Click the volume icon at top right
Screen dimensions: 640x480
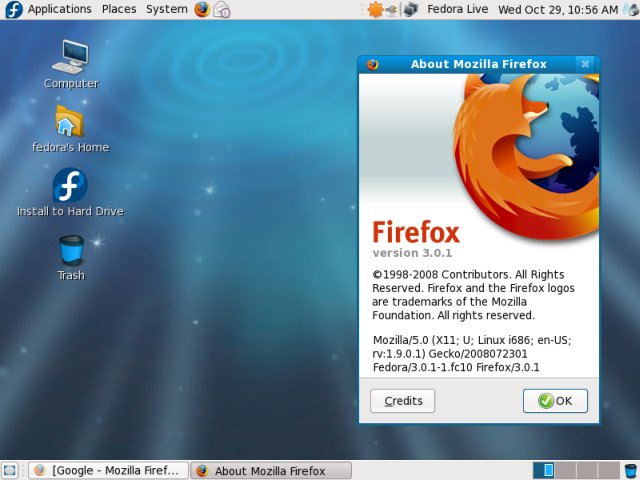point(631,10)
